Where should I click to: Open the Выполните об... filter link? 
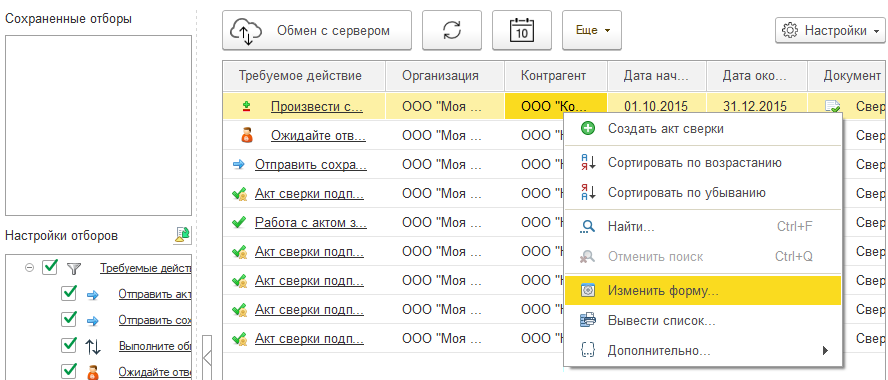click(155, 346)
